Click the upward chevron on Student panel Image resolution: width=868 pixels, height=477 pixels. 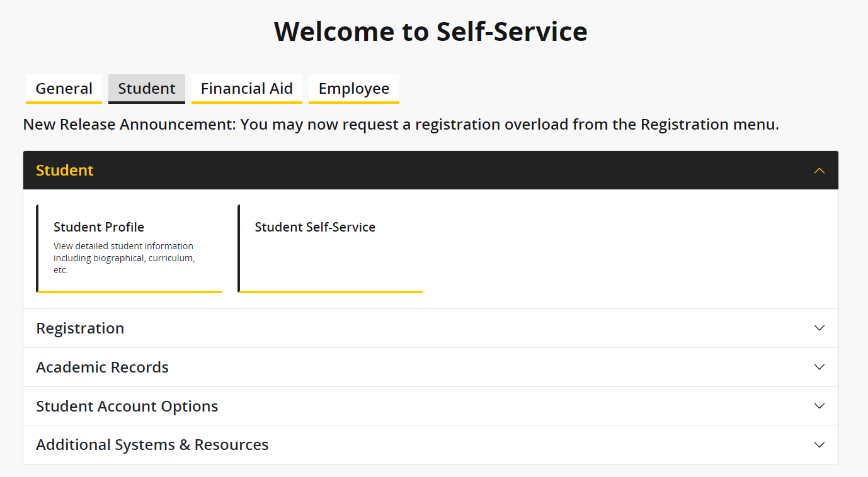coord(819,170)
